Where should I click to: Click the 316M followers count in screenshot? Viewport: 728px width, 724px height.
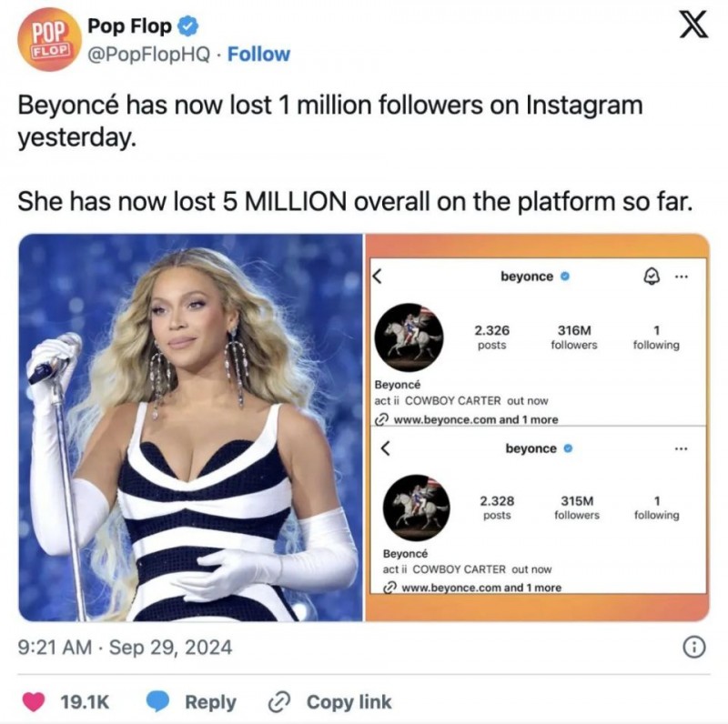tap(574, 337)
